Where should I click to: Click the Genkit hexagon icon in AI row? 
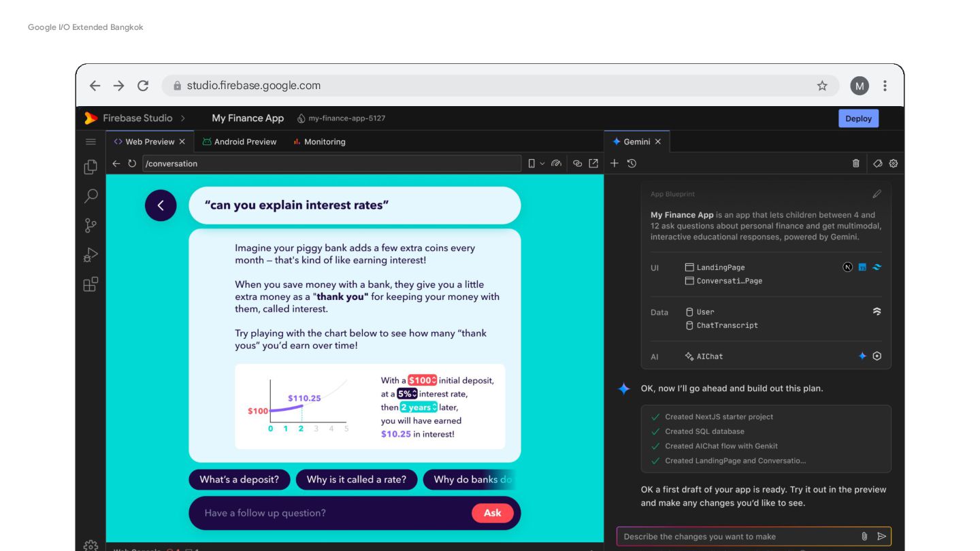877,356
